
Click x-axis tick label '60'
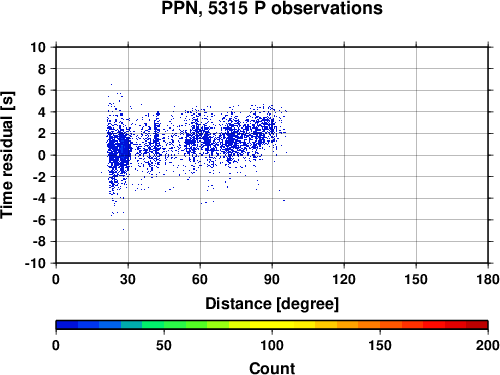click(200, 279)
